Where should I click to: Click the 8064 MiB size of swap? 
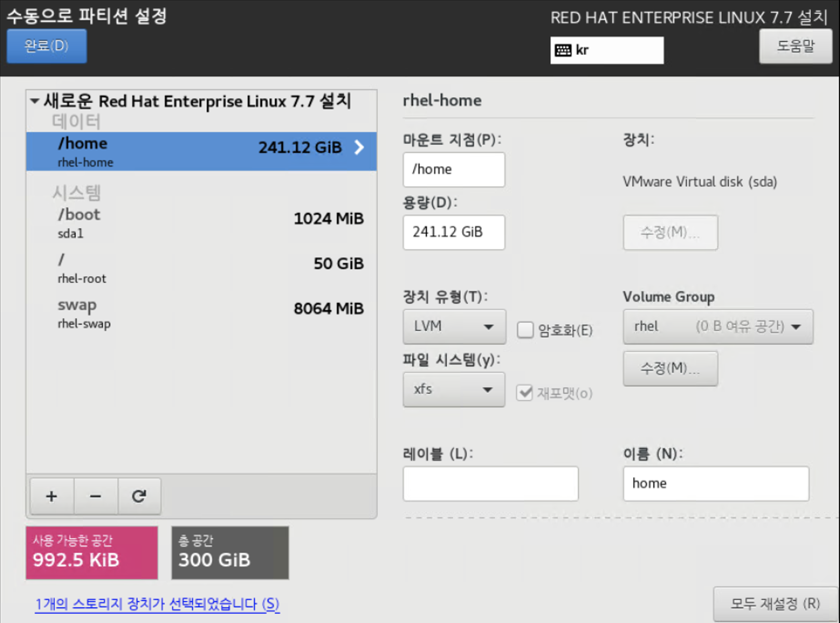329,308
